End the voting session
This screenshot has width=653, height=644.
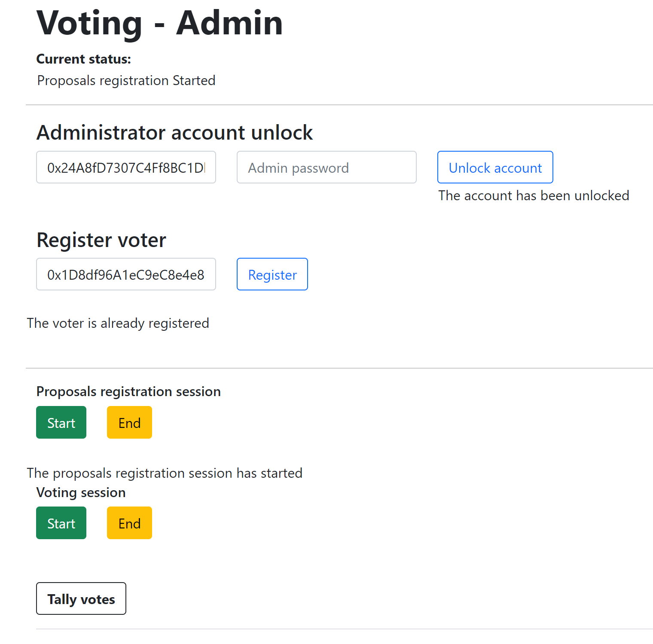[129, 523]
